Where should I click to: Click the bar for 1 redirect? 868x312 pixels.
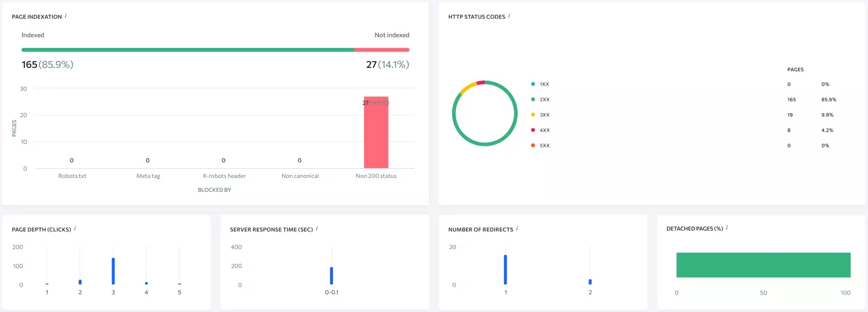point(505,270)
